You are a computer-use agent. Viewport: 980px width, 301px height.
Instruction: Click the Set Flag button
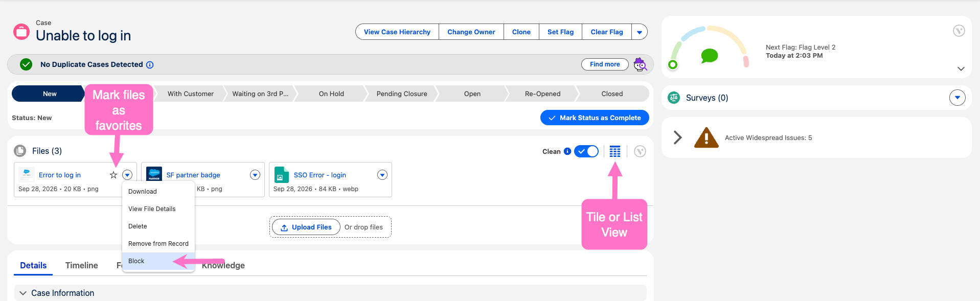click(561, 32)
